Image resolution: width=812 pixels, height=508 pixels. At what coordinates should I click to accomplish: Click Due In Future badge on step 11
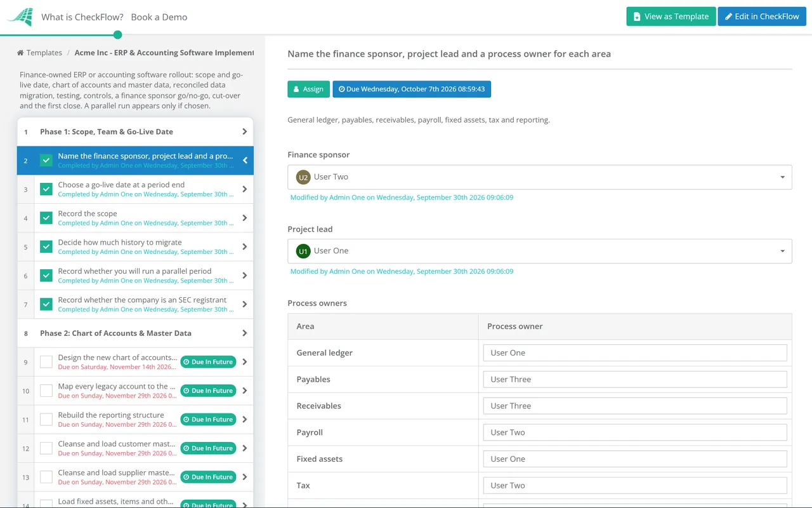click(208, 419)
